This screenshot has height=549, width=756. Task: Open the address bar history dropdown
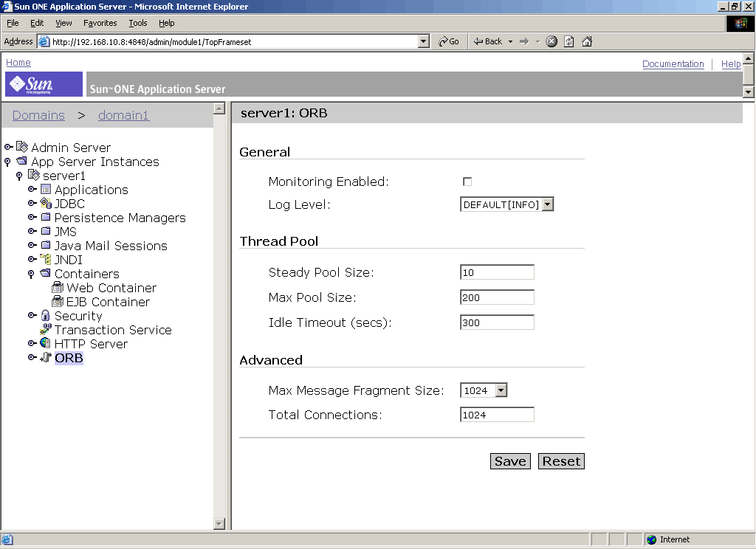click(423, 41)
